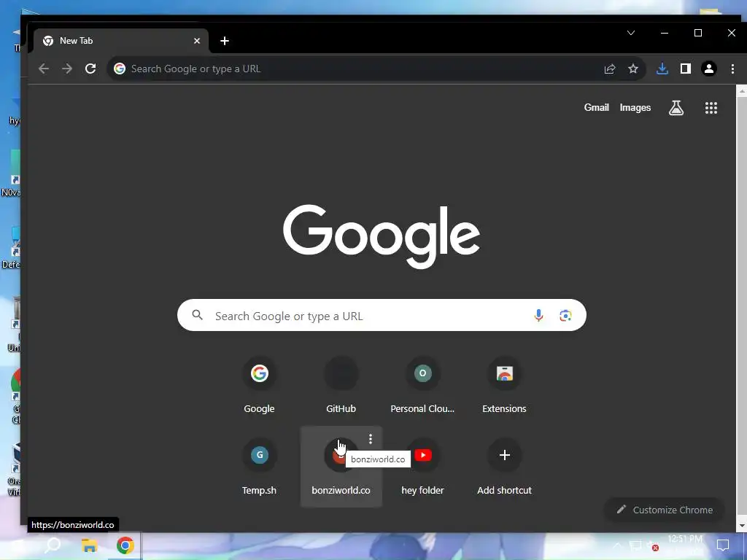Screen dimensions: 747x560
Task: Search by image with the Lens icon
Action: tap(565, 315)
